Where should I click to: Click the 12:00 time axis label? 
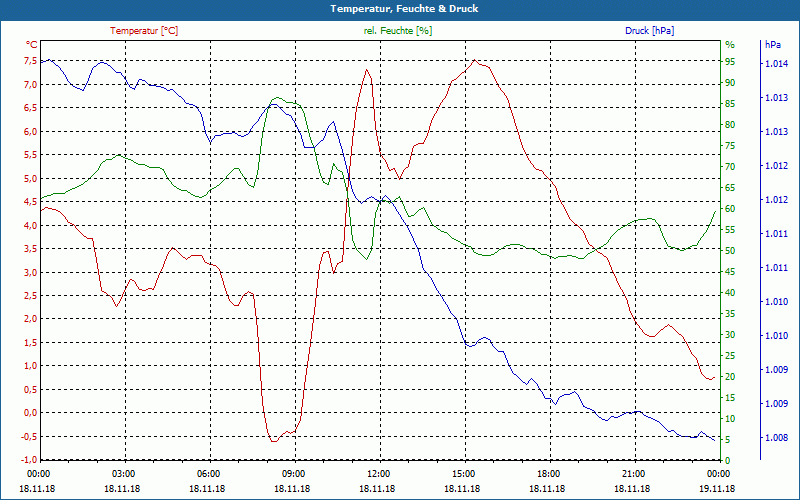point(378,473)
